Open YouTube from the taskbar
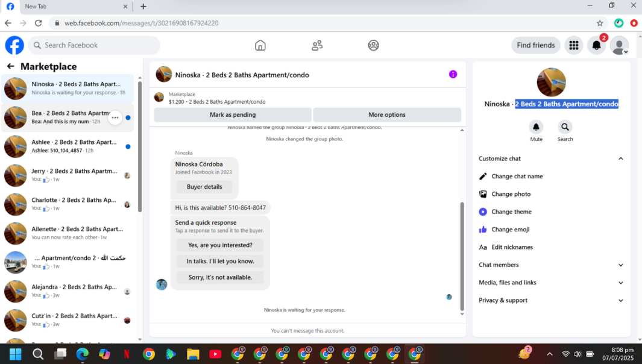The width and height of the screenshot is (642, 364). click(x=215, y=354)
